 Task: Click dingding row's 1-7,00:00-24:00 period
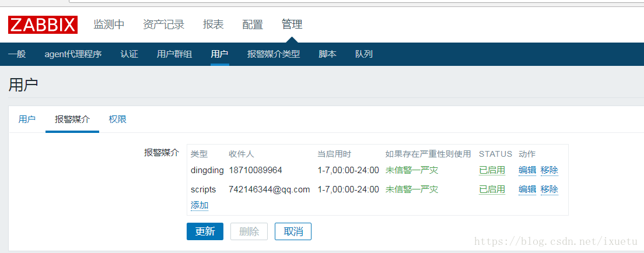[348, 170]
